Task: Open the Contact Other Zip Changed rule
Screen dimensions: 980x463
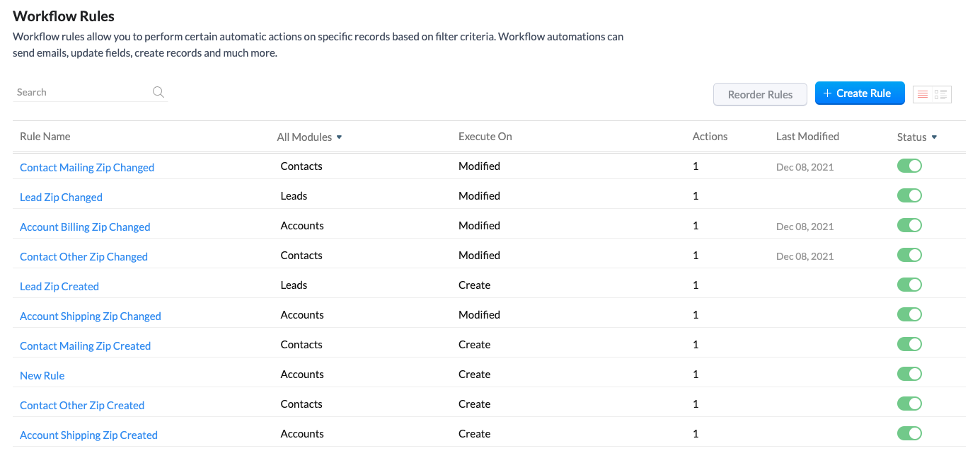Action: tap(83, 257)
